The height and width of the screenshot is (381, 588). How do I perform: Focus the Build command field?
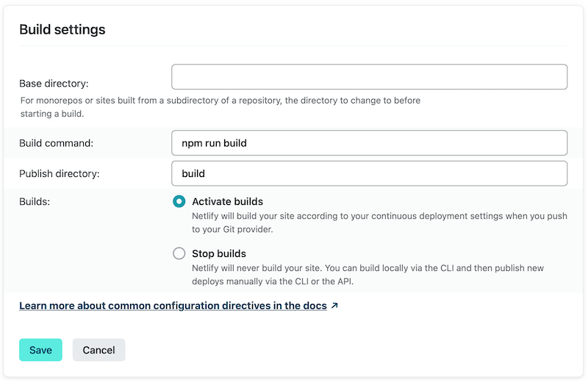click(369, 143)
